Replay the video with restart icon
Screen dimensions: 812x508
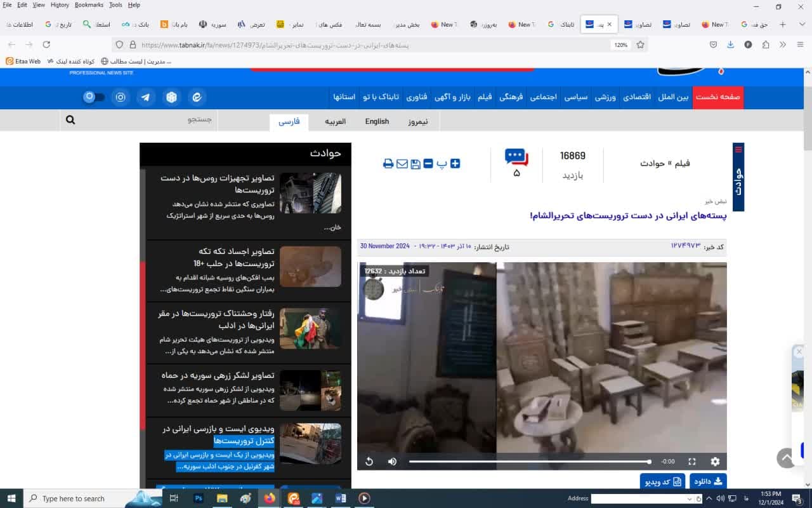[x=369, y=462]
